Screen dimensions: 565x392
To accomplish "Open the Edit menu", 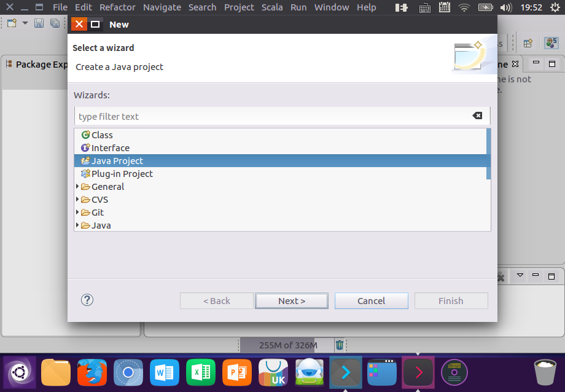I will 84,7.
